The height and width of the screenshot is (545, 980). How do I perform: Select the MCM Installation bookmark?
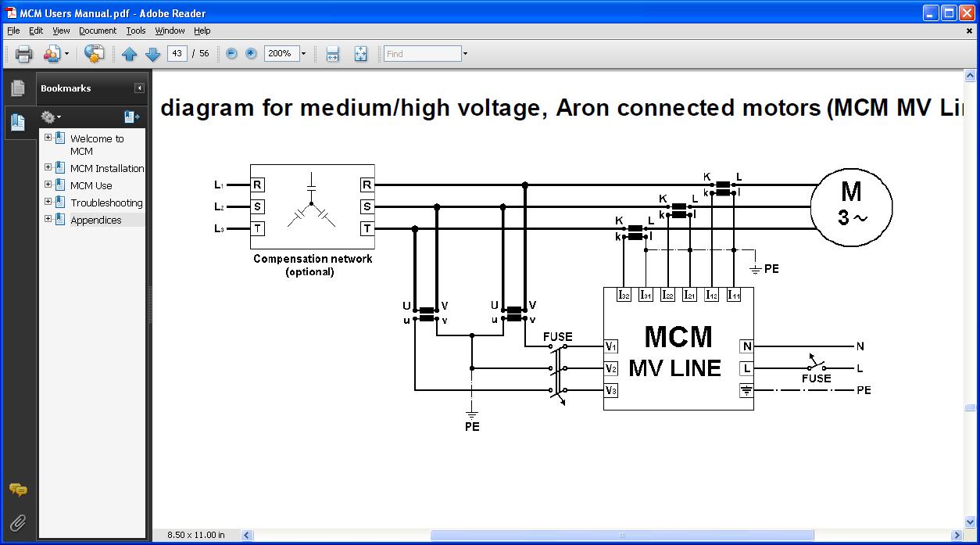pos(107,168)
